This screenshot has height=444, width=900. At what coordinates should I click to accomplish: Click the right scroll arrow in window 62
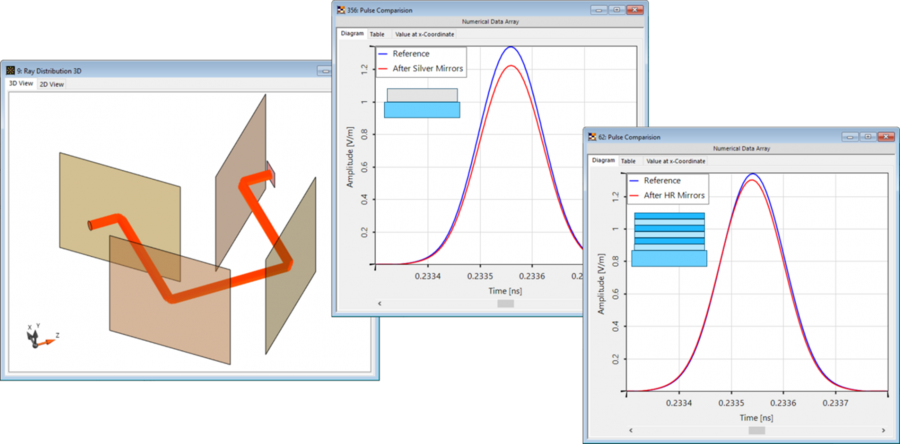882,430
